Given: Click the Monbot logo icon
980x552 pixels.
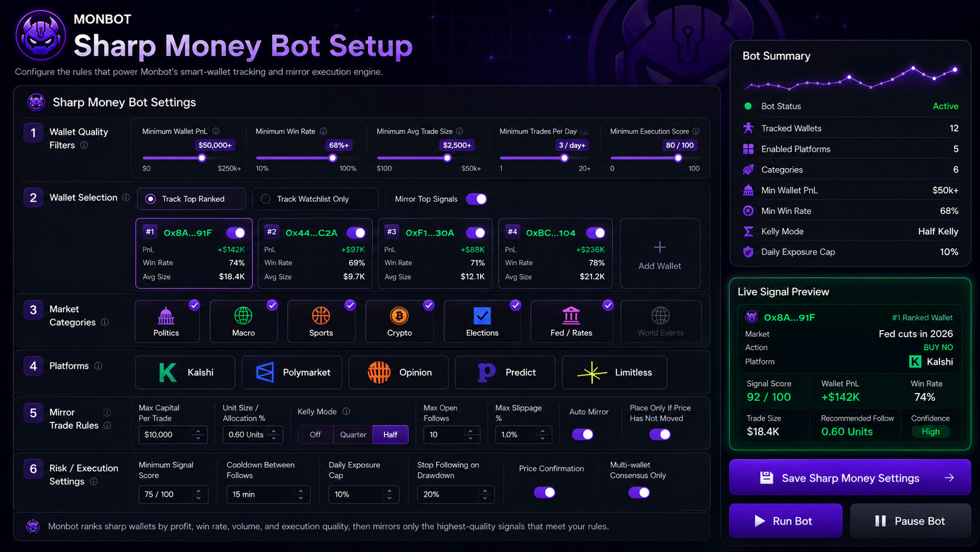Looking at the screenshot, I should [x=40, y=35].
